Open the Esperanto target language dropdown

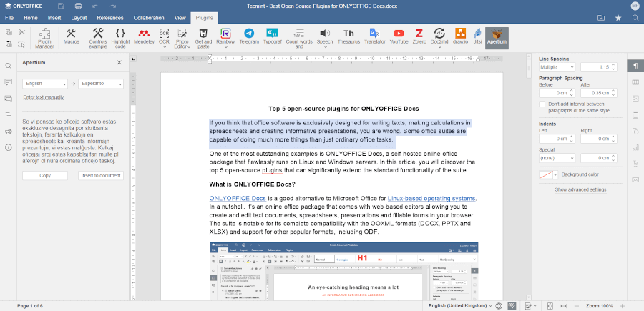pyautogui.click(x=101, y=83)
